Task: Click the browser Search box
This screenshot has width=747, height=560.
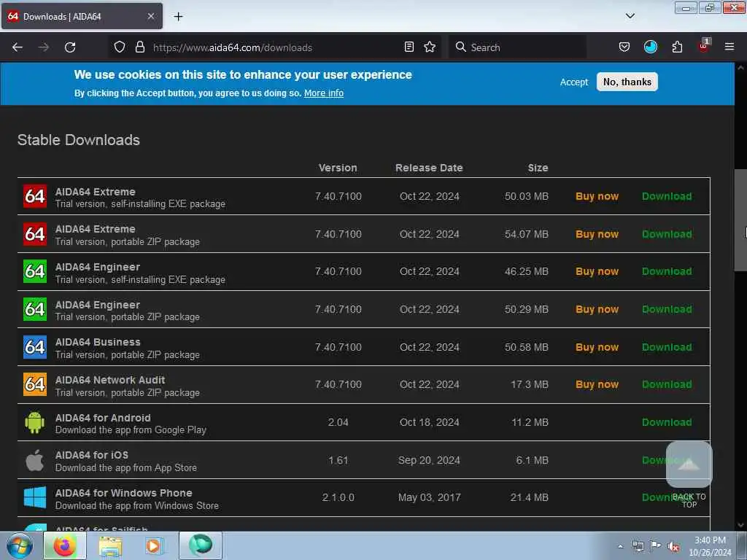Action: [x=517, y=47]
